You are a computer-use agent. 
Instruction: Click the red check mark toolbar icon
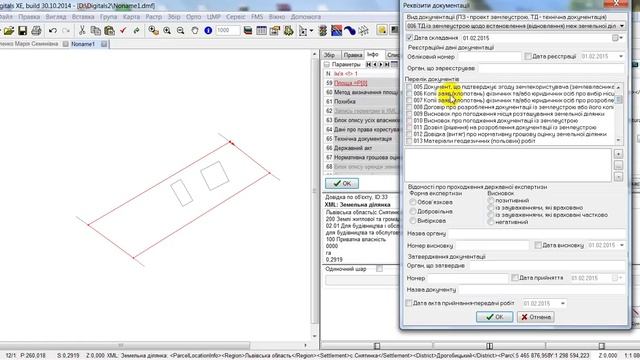tap(123, 31)
